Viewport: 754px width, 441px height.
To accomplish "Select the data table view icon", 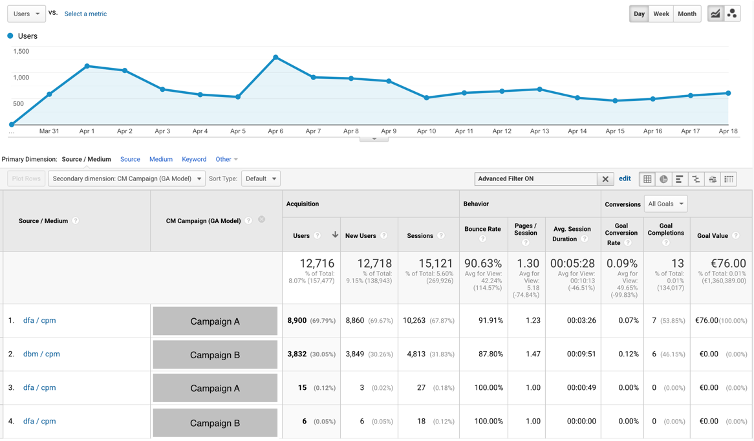I will point(647,179).
